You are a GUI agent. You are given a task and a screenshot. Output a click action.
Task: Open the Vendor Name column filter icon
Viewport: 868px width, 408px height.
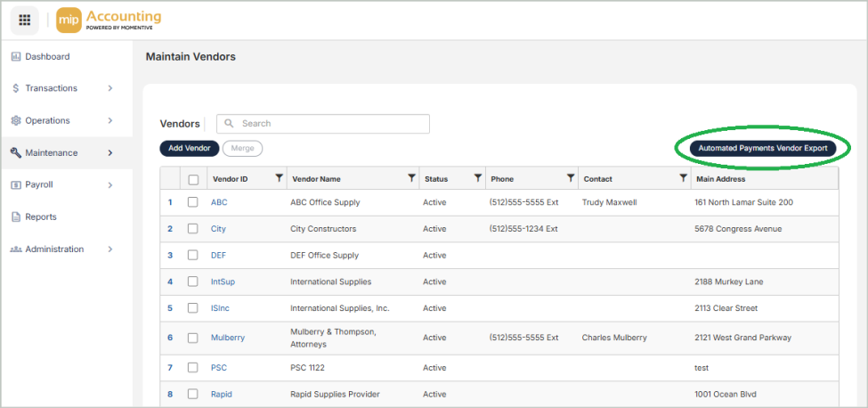pyautogui.click(x=411, y=178)
